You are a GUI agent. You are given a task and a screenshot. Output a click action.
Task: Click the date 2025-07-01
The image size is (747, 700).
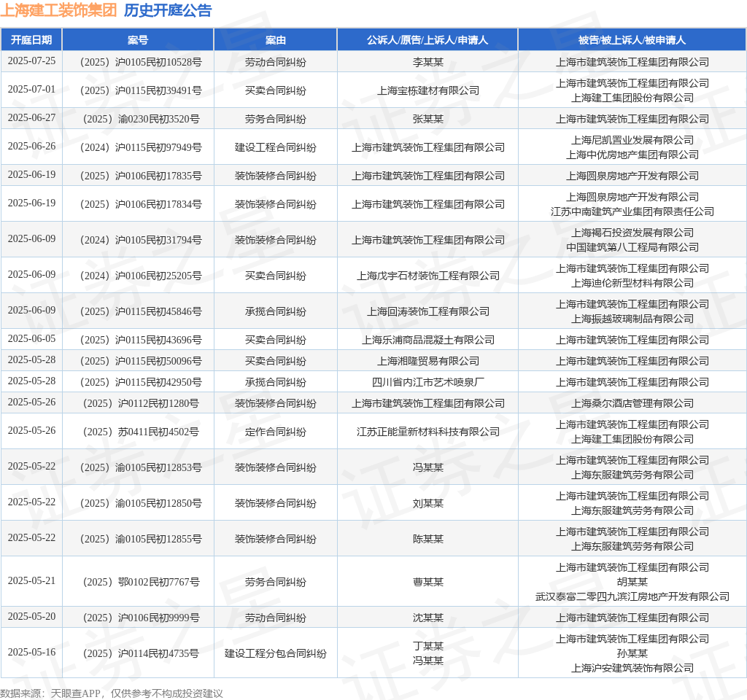click(31, 90)
